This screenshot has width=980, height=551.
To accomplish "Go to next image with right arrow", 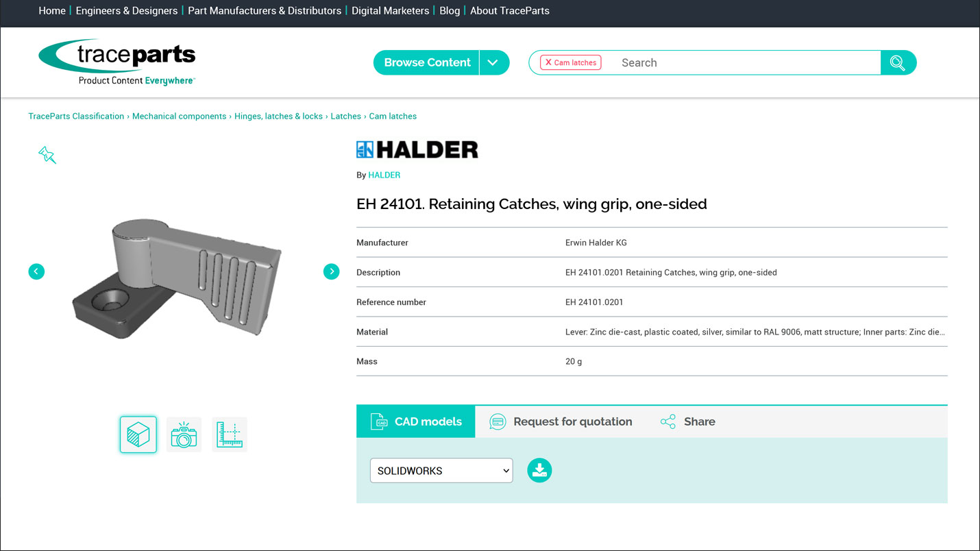I will [x=331, y=271].
